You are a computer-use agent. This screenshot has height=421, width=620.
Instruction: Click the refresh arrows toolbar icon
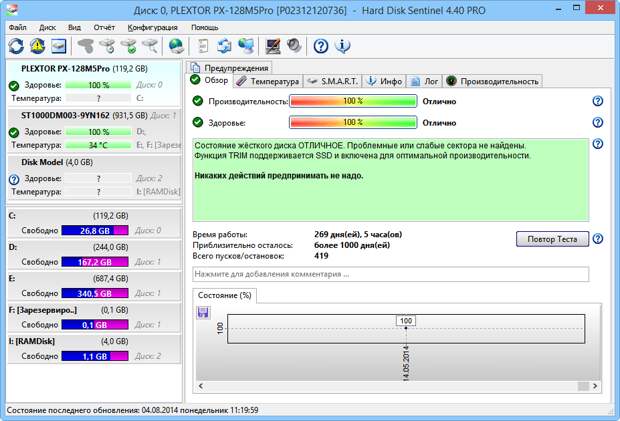pyautogui.click(x=16, y=46)
